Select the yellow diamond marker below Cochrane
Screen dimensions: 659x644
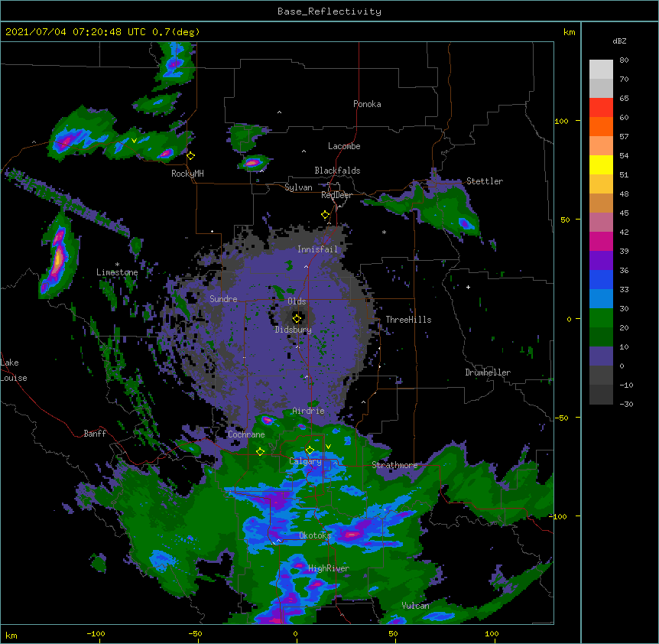pos(260,451)
